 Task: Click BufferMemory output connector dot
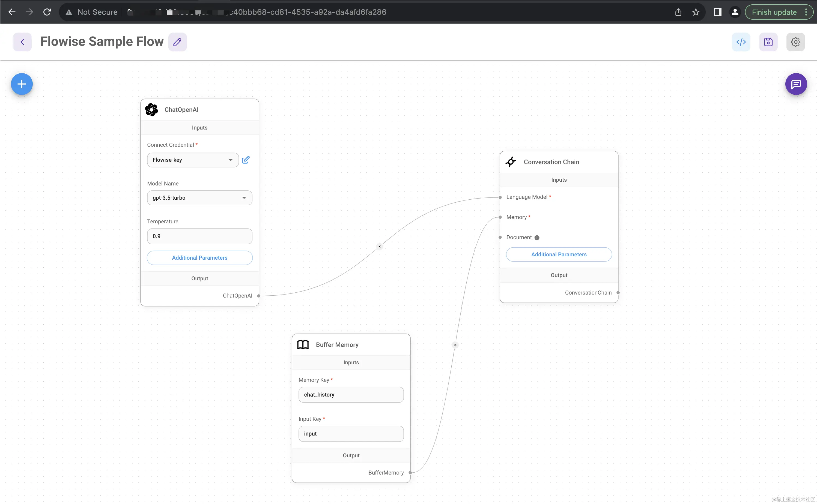tap(410, 473)
